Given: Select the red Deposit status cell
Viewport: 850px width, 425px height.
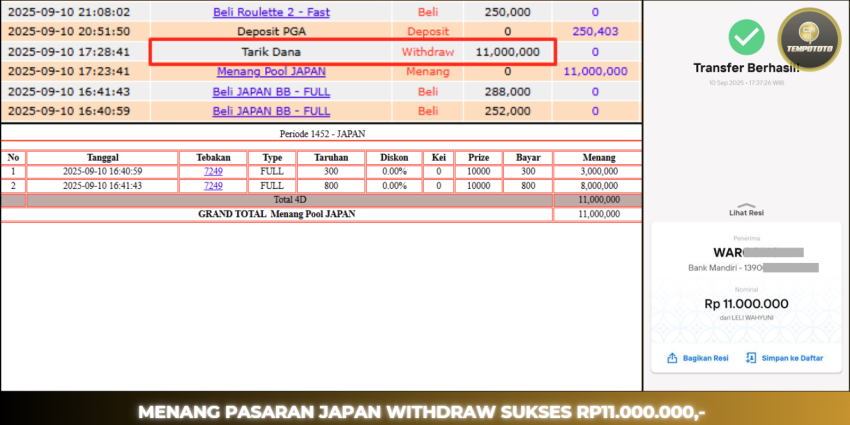Looking at the screenshot, I should pyautogui.click(x=428, y=31).
